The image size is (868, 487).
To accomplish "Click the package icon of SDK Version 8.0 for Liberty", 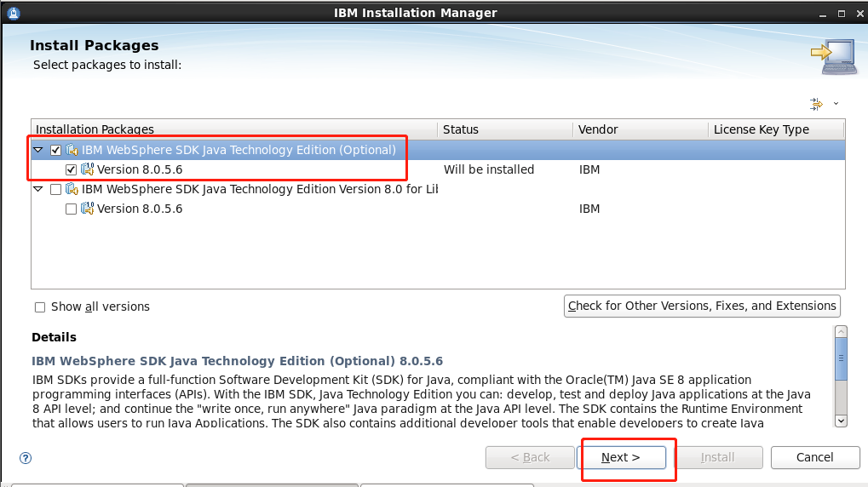I will tap(72, 189).
